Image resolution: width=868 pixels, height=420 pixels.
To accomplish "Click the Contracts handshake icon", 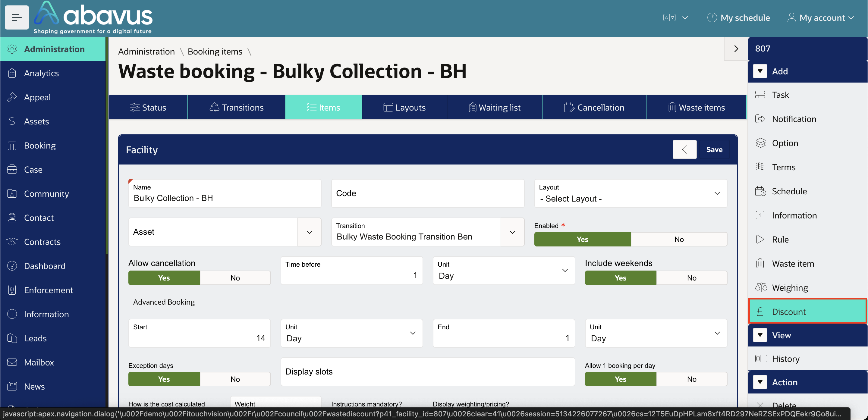I will coord(12,242).
